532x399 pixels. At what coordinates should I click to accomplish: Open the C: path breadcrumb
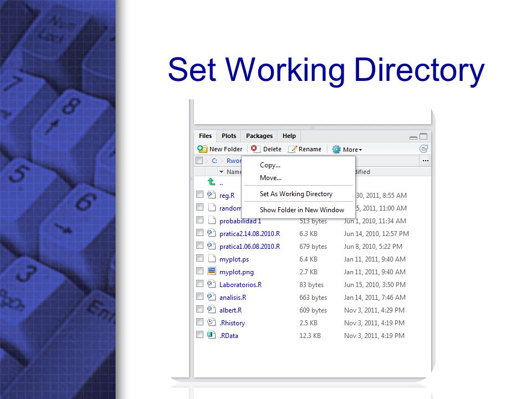[x=214, y=161]
